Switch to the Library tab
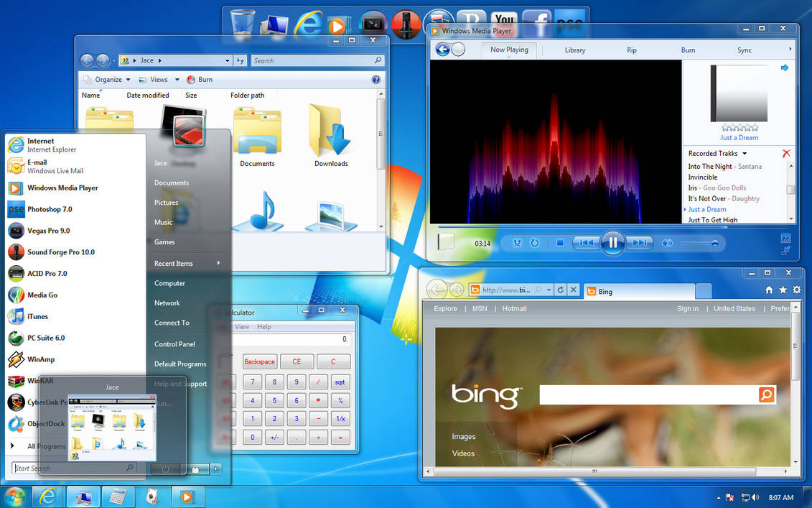812x508 pixels. 574,50
